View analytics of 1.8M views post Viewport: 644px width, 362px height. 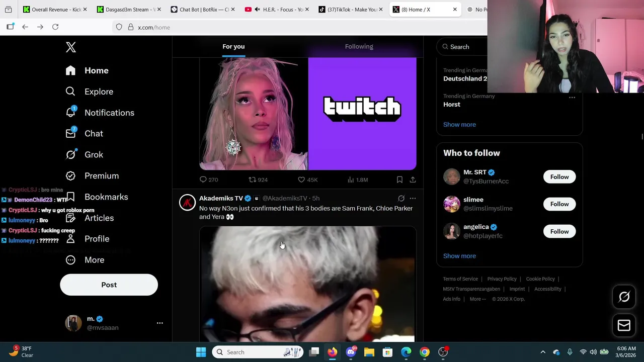pyautogui.click(x=358, y=179)
